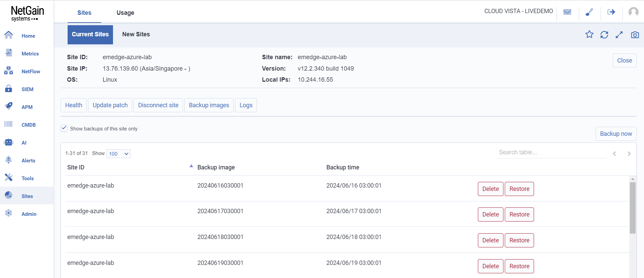Delete backup 20240617030001

point(491,214)
